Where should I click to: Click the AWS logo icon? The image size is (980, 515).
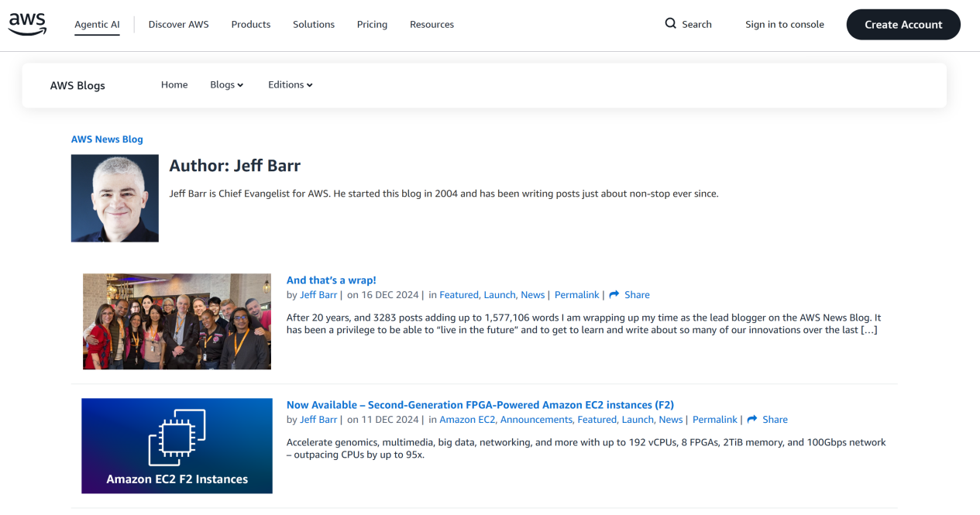[x=28, y=24]
